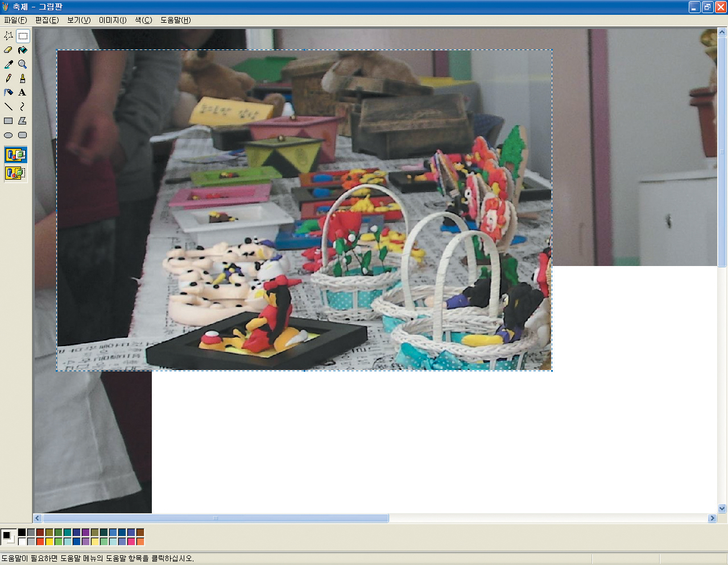Enable opaque selection mode option
The width and height of the screenshot is (728, 565).
pos(15,155)
